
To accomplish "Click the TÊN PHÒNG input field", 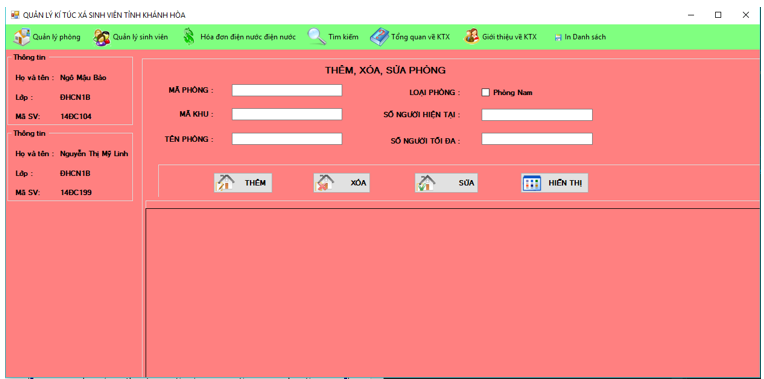I will click(287, 139).
